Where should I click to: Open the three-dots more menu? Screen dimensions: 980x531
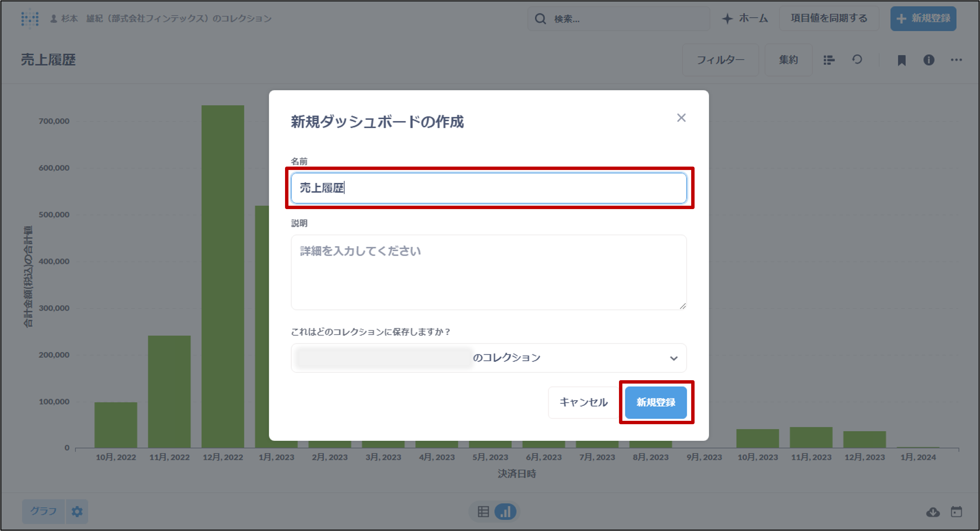point(956,60)
